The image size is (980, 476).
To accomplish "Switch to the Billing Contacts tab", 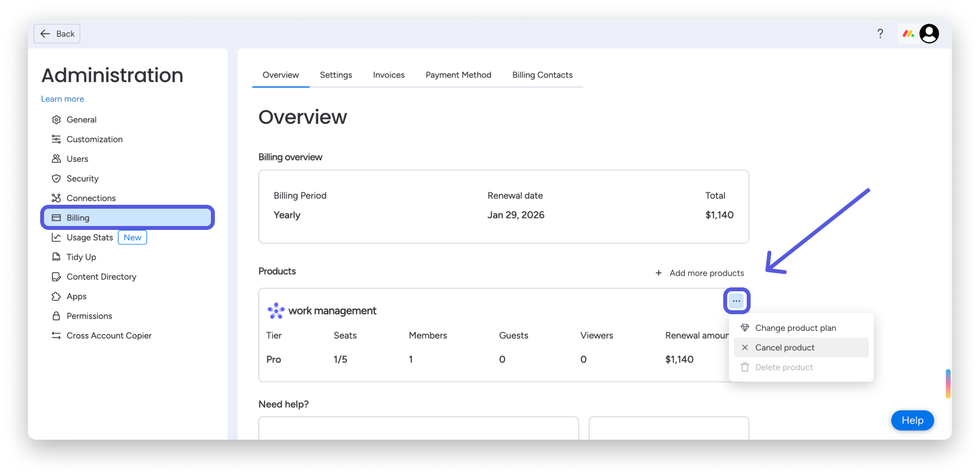I will (542, 75).
